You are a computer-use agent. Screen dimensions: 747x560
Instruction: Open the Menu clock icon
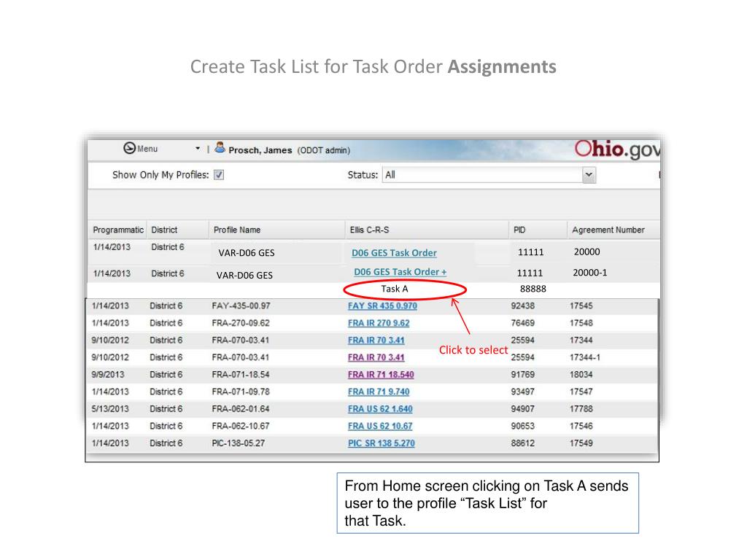click(x=130, y=148)
